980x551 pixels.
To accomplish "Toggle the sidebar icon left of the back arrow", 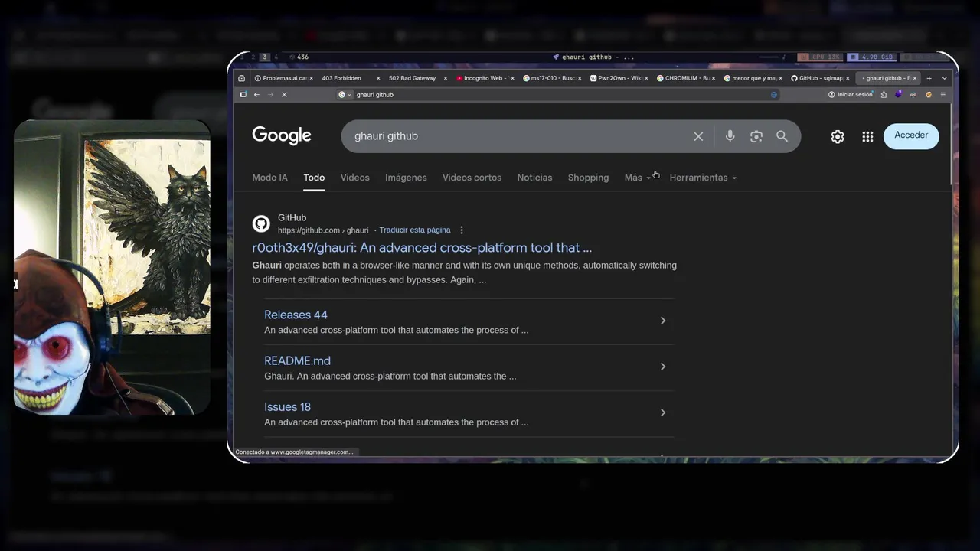I will (x=243, y=95).
